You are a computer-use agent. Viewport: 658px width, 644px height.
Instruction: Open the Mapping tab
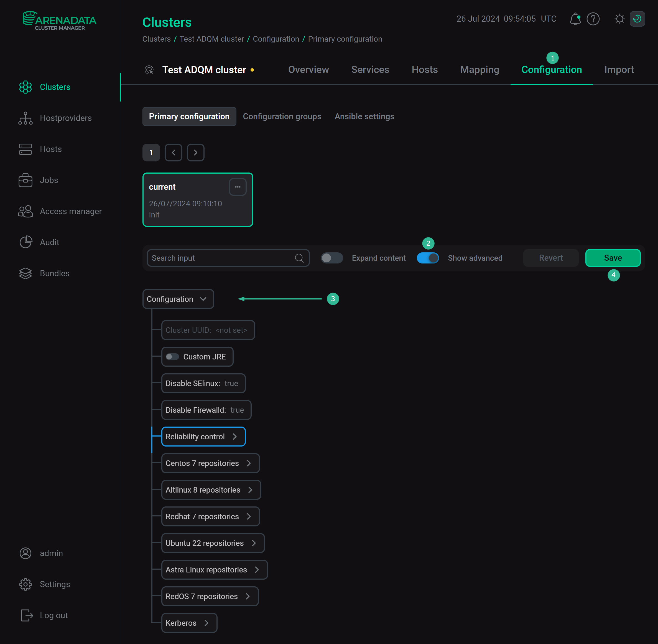tap(480, 70)
